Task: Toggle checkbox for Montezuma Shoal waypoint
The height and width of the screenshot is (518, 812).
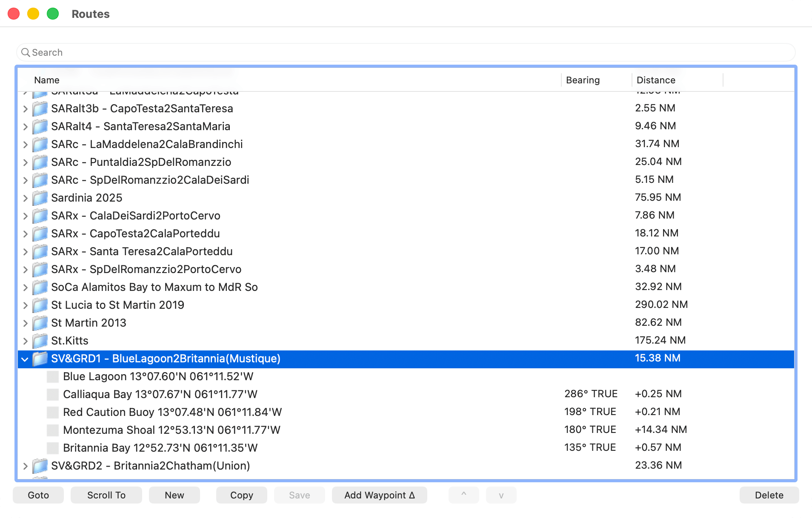Action: tap(53, 430)
